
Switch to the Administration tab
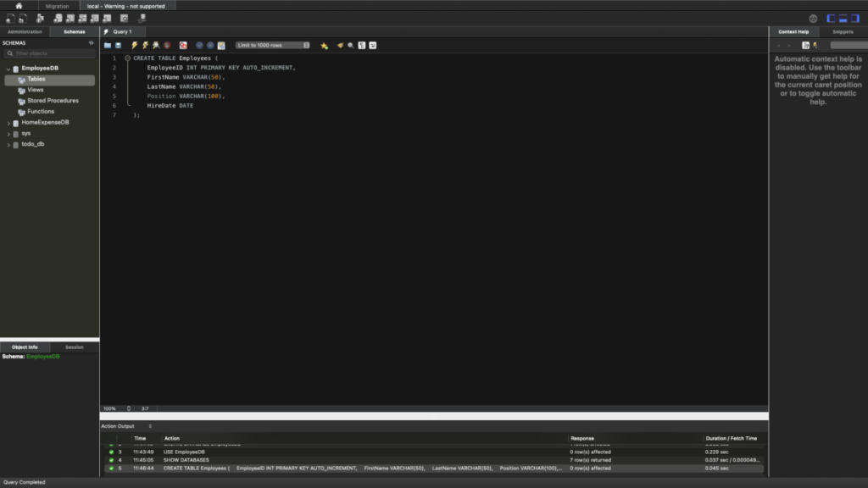click(x=25, y=31)
